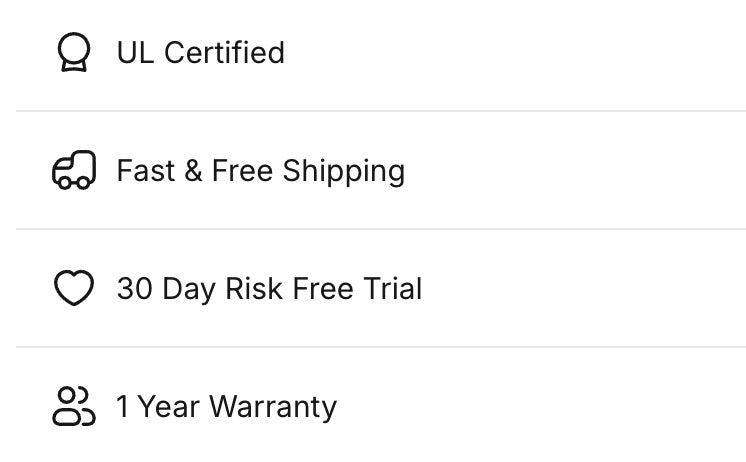Click the word "Risk" in trial row
Viewport: 746px width, 462px height.
point(254,288)
